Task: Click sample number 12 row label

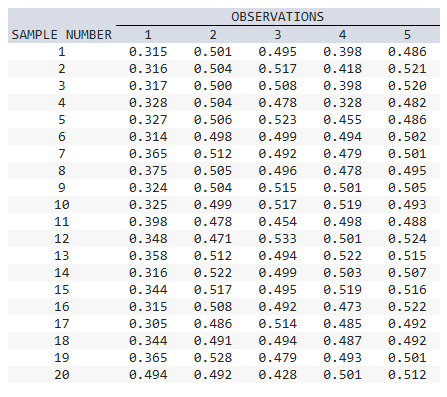Action: point(62,239)
